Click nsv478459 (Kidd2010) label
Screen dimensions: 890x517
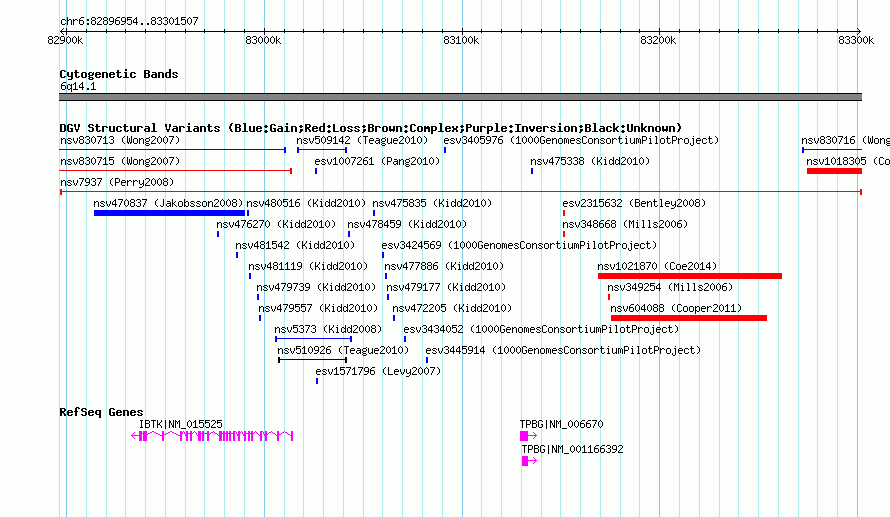click(x=407, y=224)
